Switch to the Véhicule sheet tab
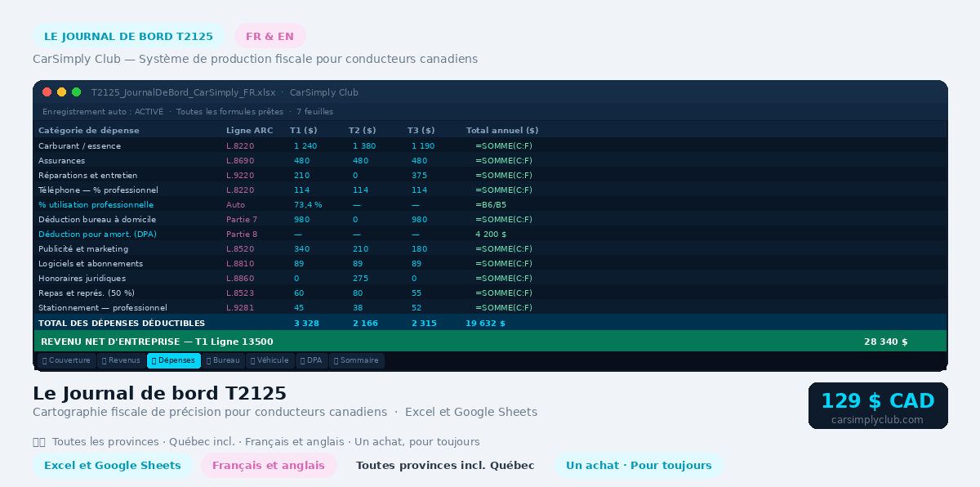Screen dimensions: 980x487 [270, 360]
